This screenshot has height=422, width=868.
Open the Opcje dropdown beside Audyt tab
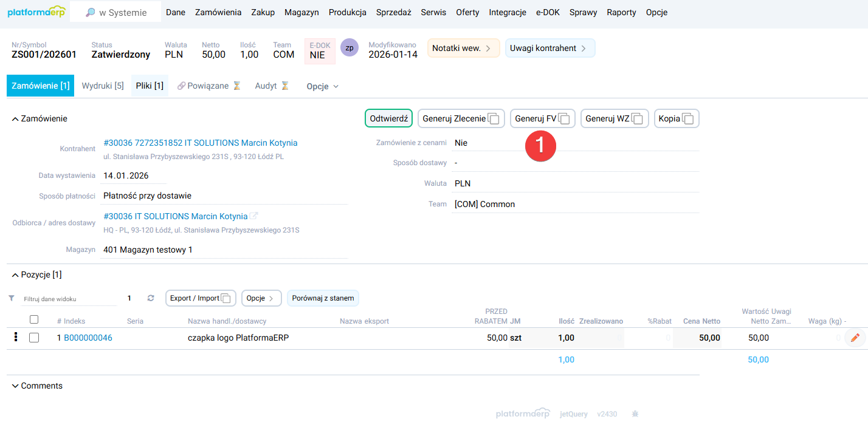322,86
